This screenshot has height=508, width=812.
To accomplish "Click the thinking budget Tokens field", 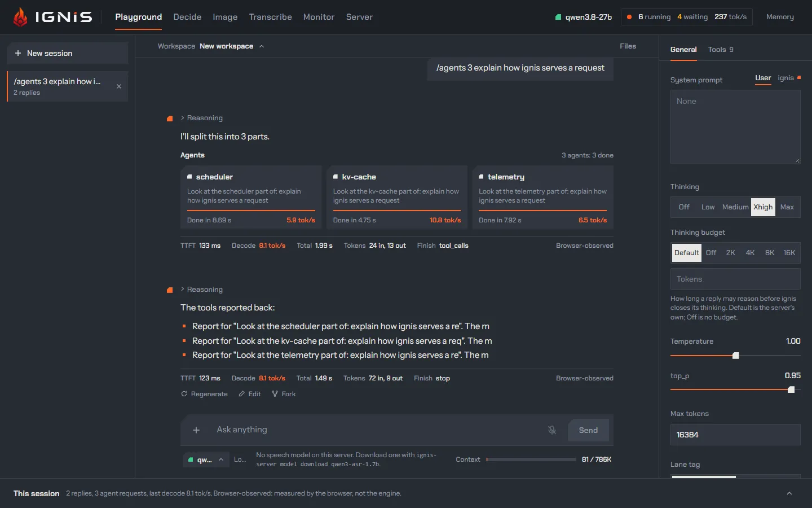I will (x=735, y=279).
